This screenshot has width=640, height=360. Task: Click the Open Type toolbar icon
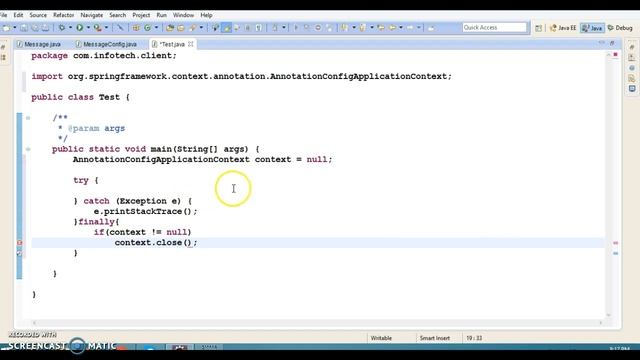(x=170, y=28)
